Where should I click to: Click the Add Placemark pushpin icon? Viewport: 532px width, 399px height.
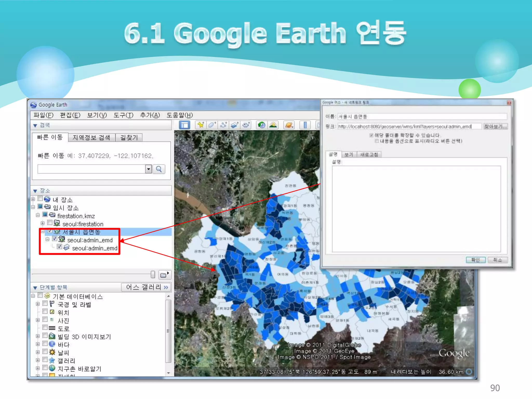click(x=201, y=125)
